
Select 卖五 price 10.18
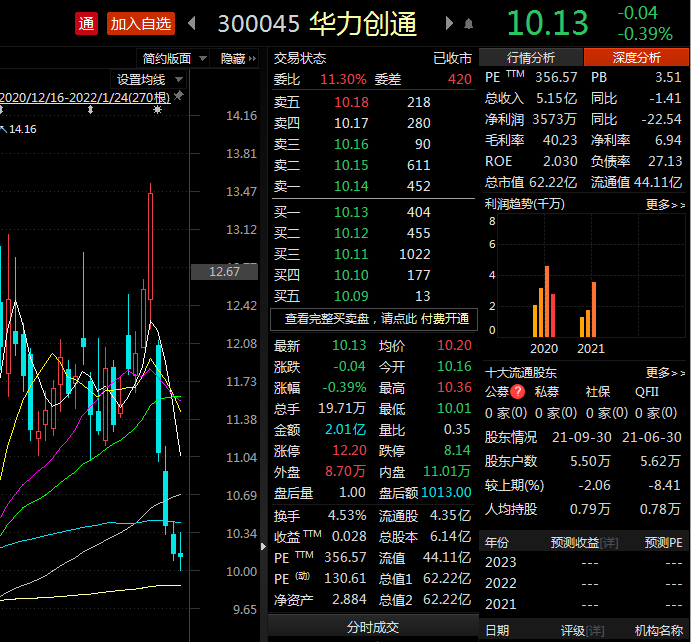point(351,102)
